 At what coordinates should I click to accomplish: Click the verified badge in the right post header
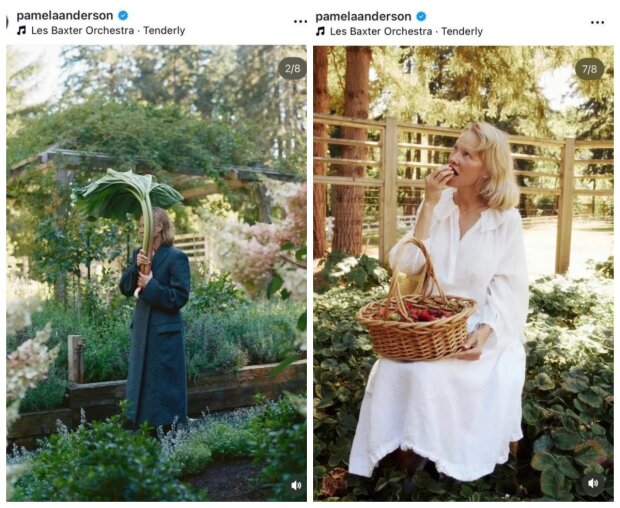click(422, 16)
